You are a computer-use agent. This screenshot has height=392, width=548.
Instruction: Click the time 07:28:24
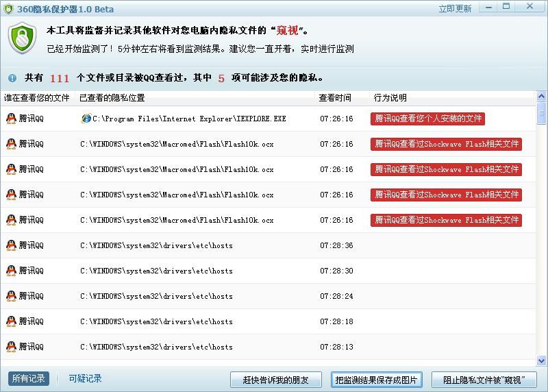(336, 296)
